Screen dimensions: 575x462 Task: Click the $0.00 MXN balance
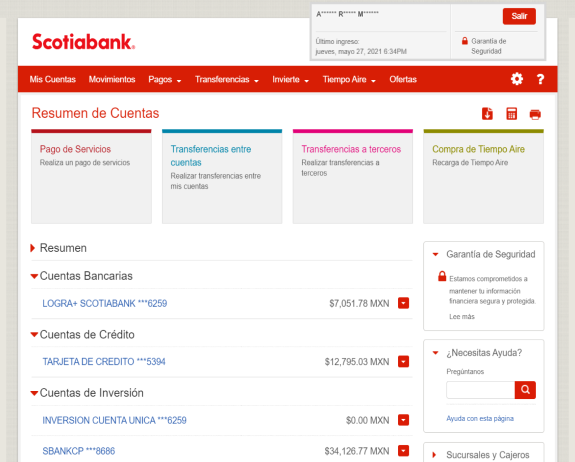coord(367,420)
